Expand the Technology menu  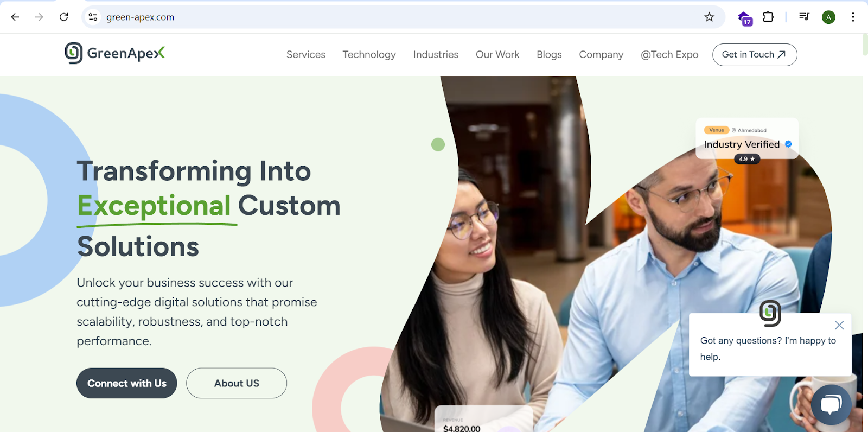click(x=369, y=54)
